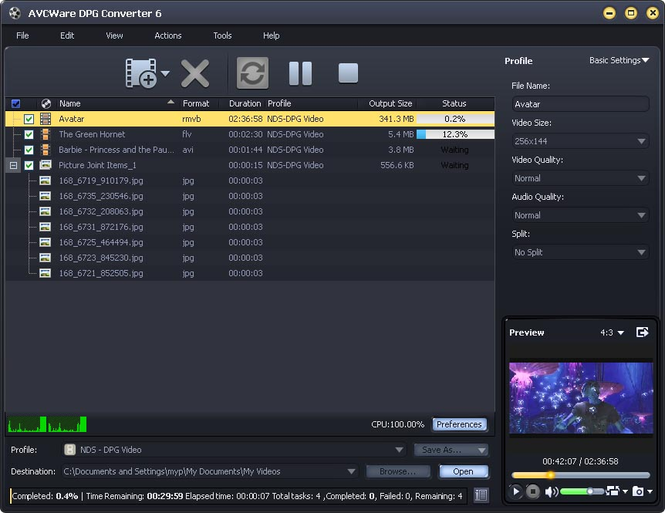Pause the conversion
Screen dimensions: 665x513
300,73
